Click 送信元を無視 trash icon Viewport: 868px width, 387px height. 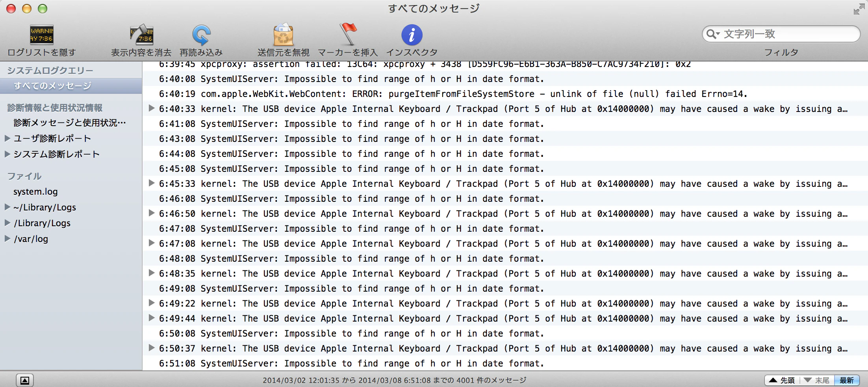(x=283, y=35)
